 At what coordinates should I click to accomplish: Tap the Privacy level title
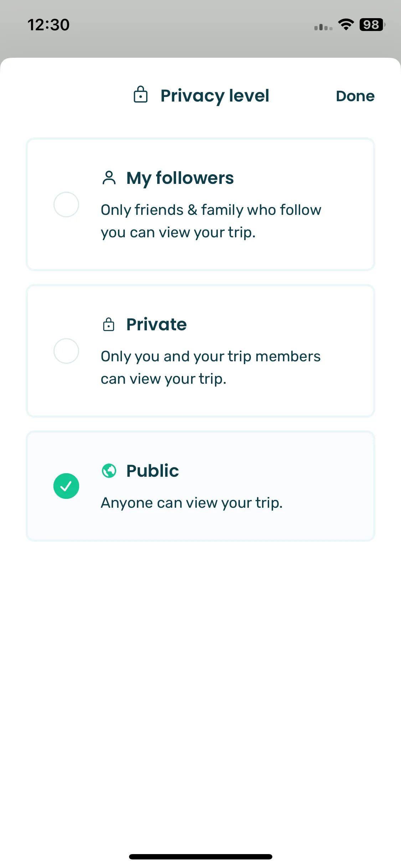[215, 96]
